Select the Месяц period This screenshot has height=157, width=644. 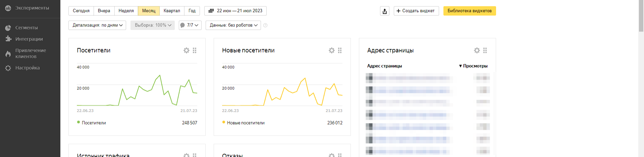[149, 11]
